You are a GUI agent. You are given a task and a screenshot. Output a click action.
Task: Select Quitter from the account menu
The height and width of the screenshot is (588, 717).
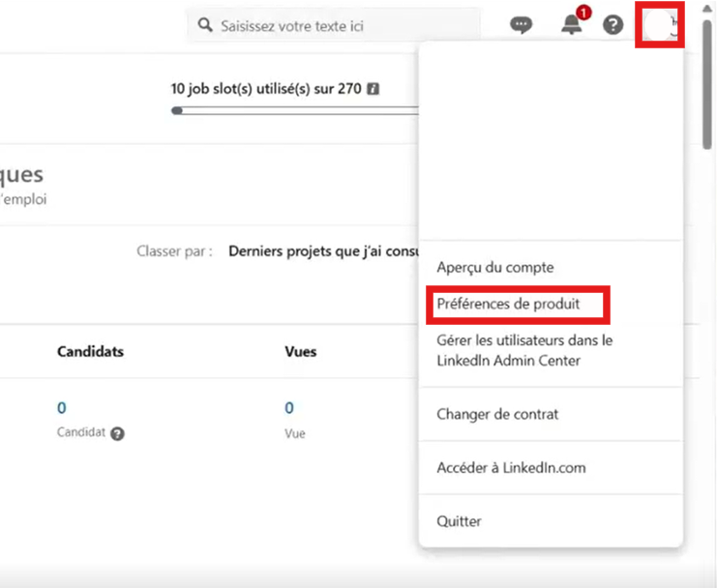tap(459, 521)
